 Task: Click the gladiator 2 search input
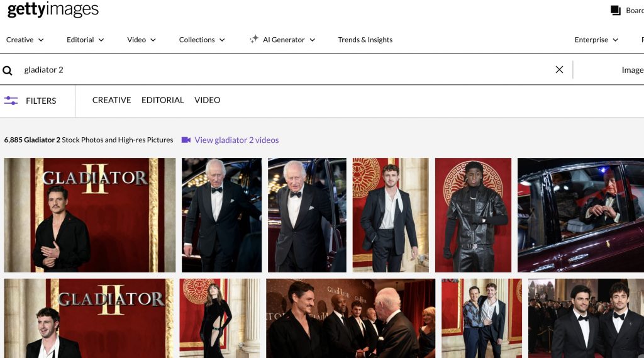(283, 70)
